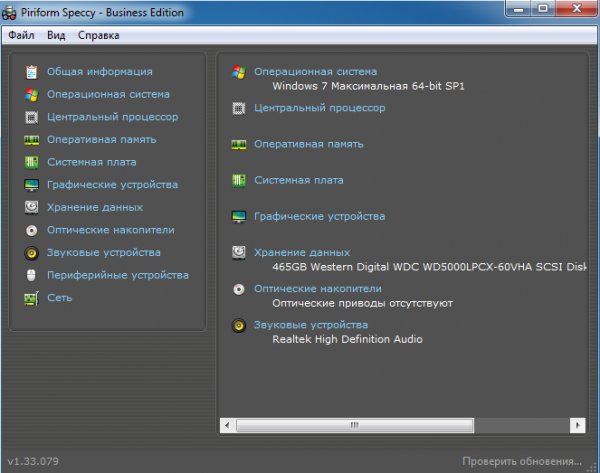Click hard drive icon in summary panel
This screenshot has width=600, height=473.
pos(239,253)
